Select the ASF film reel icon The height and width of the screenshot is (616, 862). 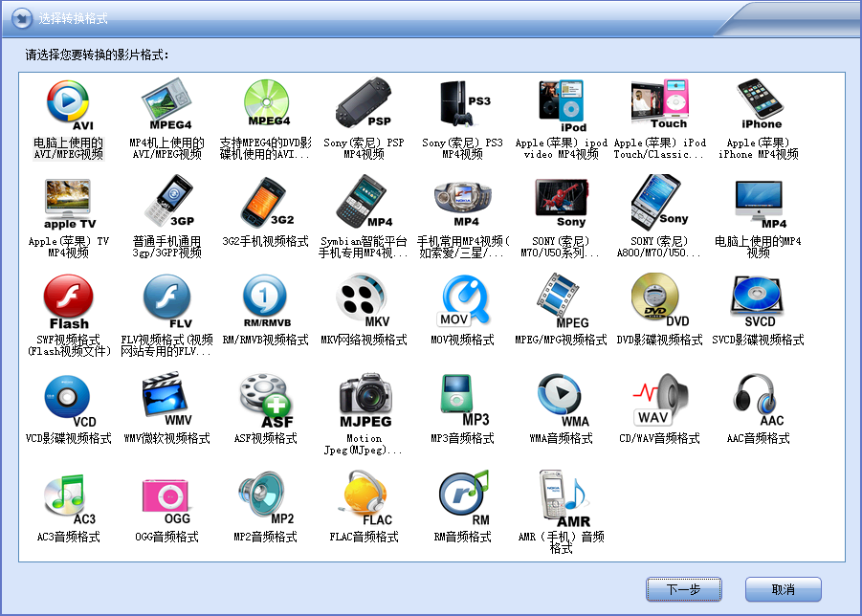click(267, 400)
